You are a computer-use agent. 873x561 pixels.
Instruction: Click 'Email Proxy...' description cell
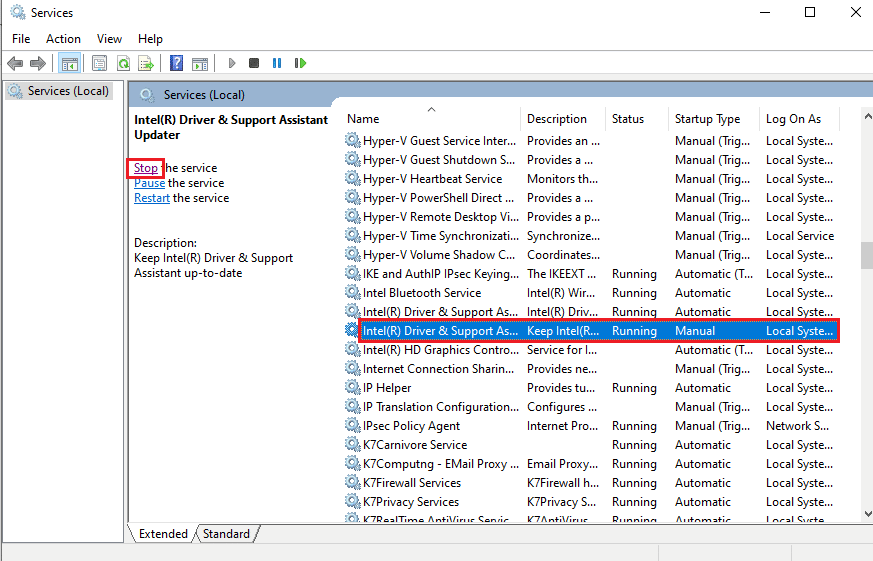click(562, 464)
